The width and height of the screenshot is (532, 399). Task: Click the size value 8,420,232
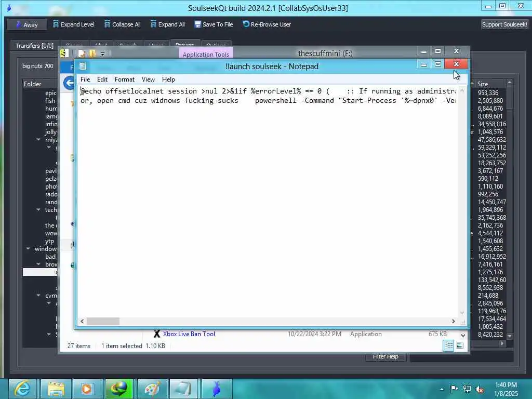[490, 335]
